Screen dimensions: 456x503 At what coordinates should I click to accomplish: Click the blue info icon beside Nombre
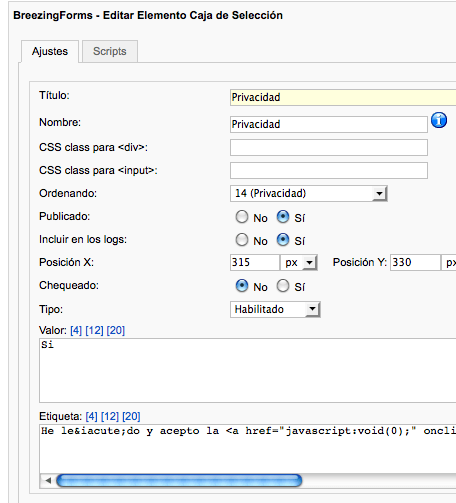439,120
